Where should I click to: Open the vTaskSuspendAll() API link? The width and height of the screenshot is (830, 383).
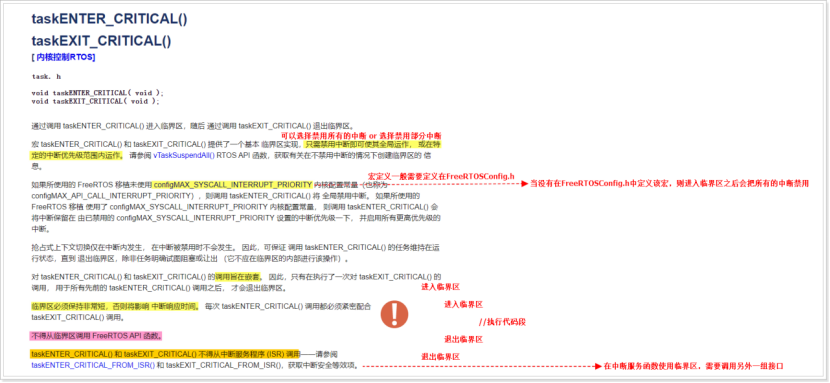pyautogui.click(x=184, y=156)
